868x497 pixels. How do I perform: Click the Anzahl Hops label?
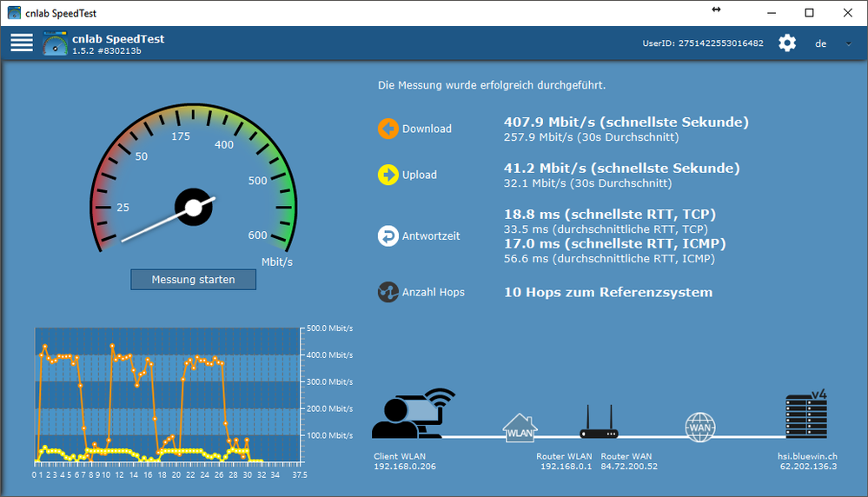(434, 292)
